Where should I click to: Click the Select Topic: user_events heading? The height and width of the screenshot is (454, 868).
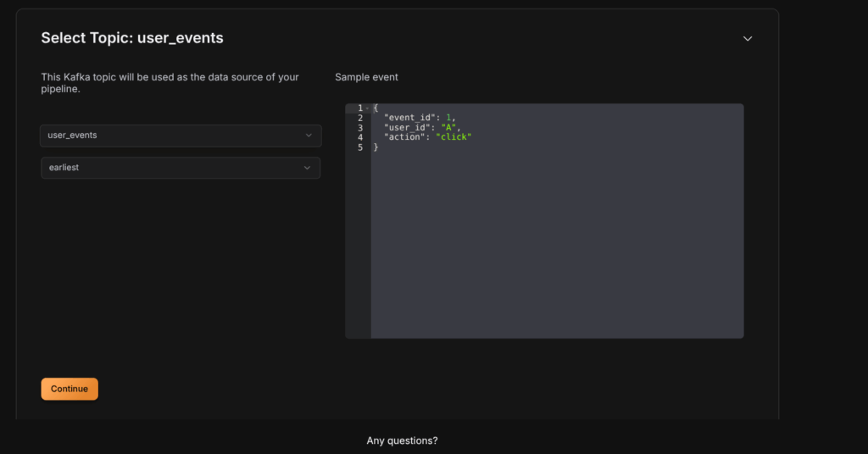(132, 38)
